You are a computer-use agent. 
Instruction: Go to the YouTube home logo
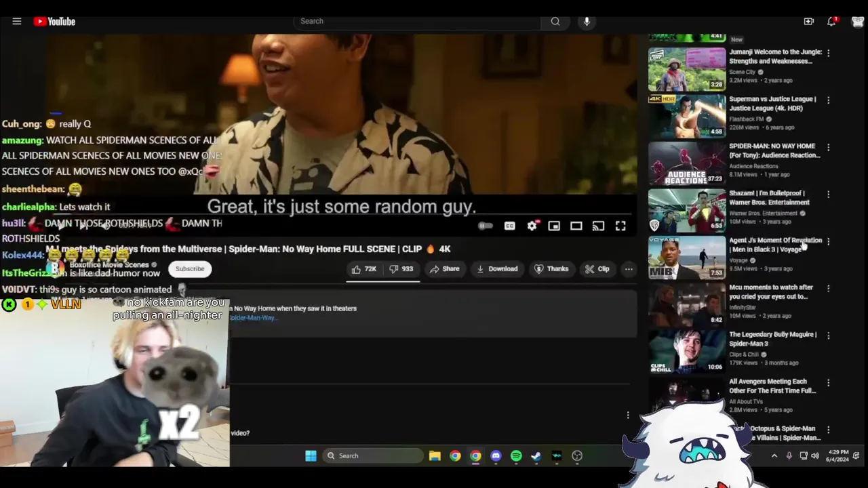[x=54, y=22]
